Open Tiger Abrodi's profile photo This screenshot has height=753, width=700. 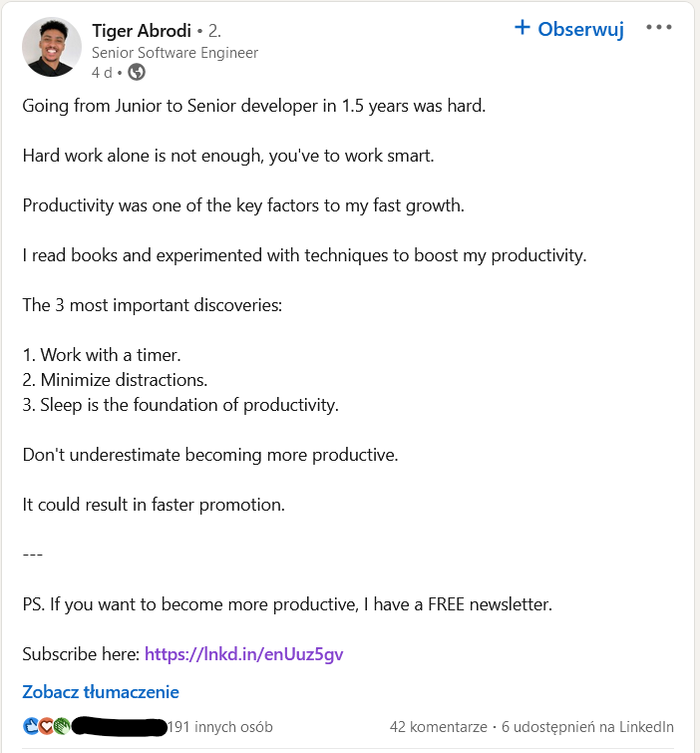(51, 47)
